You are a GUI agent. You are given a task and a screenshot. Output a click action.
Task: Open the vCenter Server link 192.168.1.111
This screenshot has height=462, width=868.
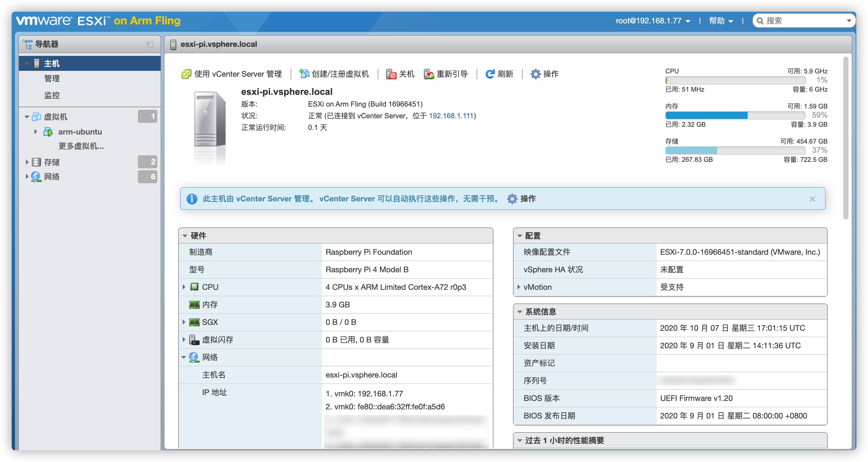pyautogui.click(x=451, y=116)
